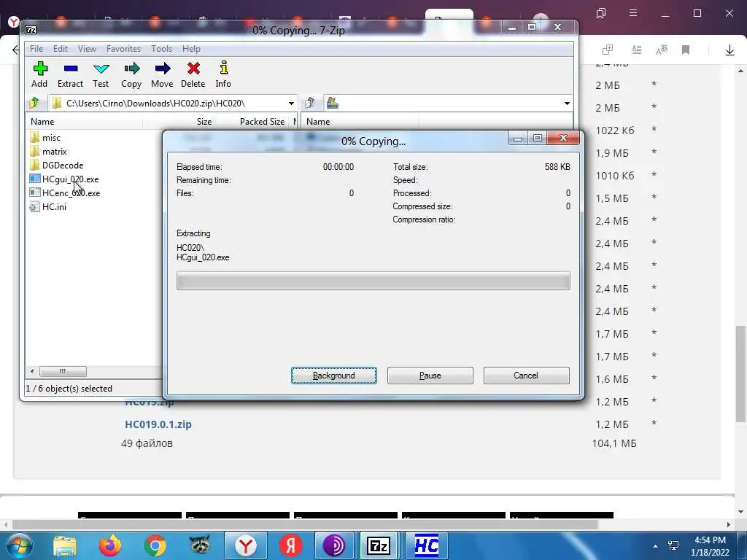747x560 pixels.
Task: Open the Help menu
Action: [x=191, y=49]
